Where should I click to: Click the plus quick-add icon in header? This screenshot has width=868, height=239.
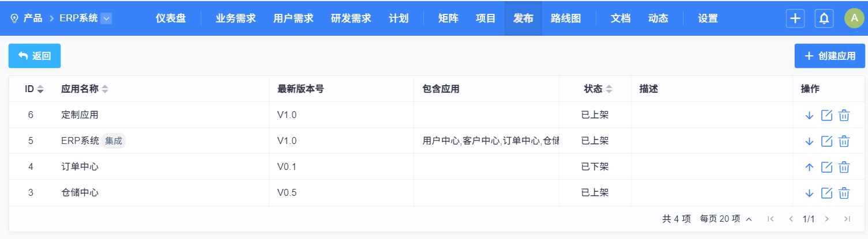[795, 18]
